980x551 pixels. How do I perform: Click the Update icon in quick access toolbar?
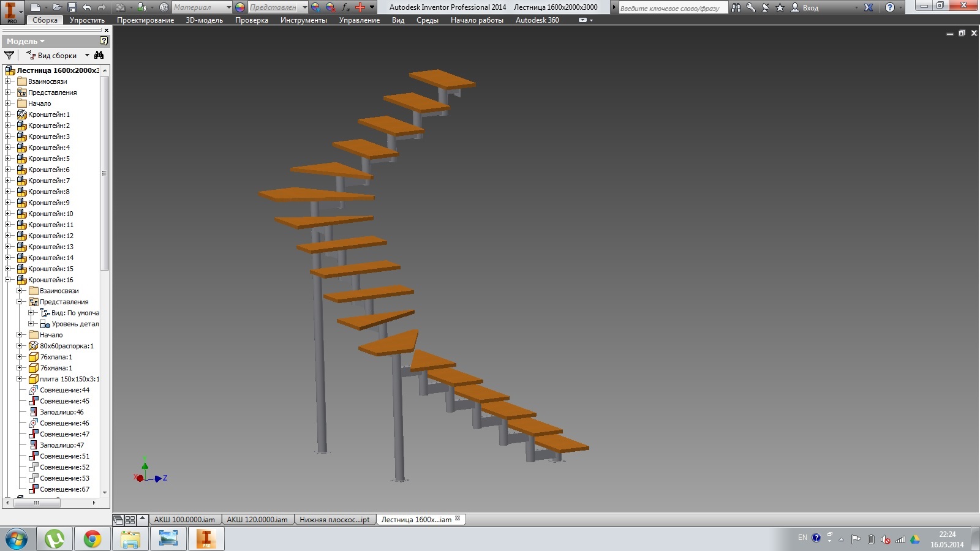pos(121,7)
